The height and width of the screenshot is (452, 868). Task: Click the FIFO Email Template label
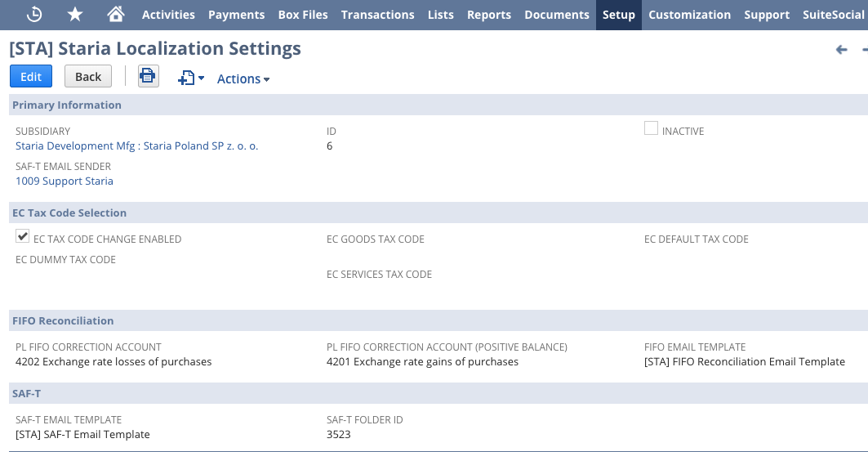(x=695, y=347)
